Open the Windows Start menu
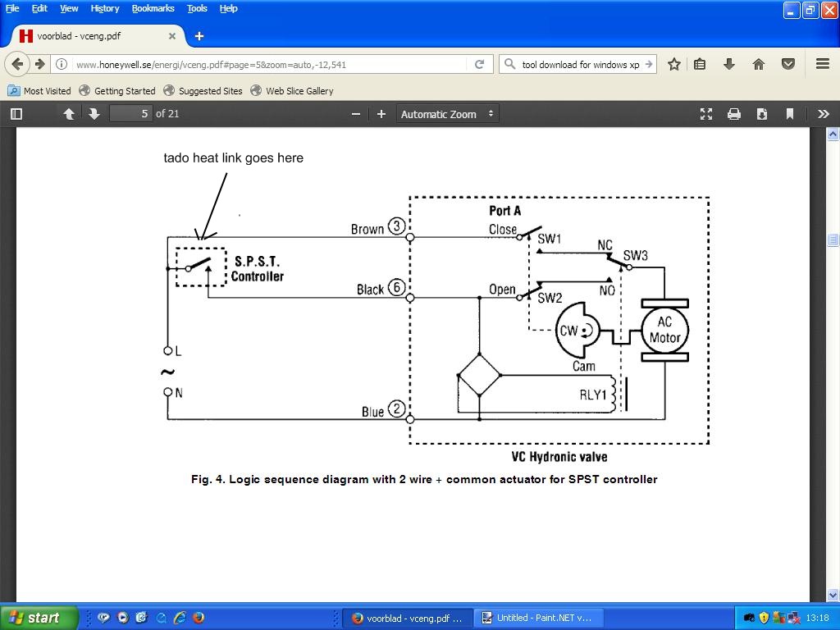The height and width of the screenshot is (630, 840). [39, 618]
